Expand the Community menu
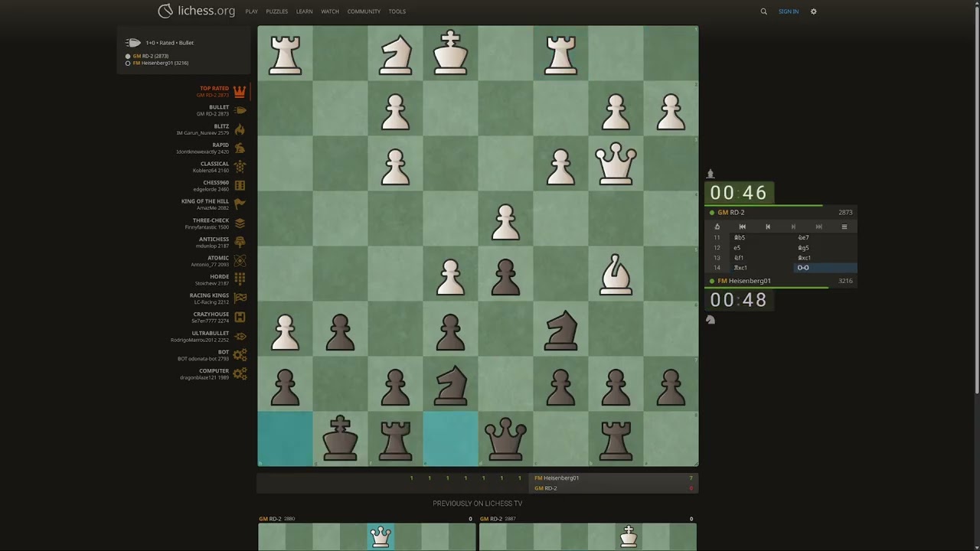 364,11
